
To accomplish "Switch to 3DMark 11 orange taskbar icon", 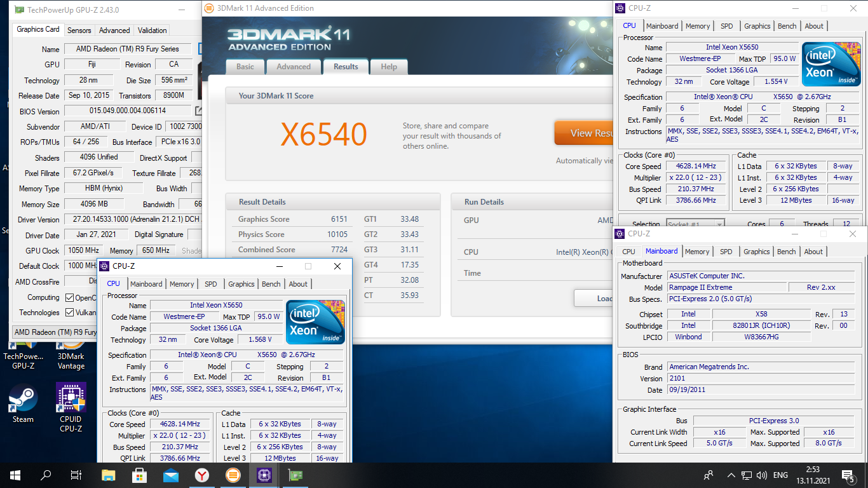I will point(233,475).
